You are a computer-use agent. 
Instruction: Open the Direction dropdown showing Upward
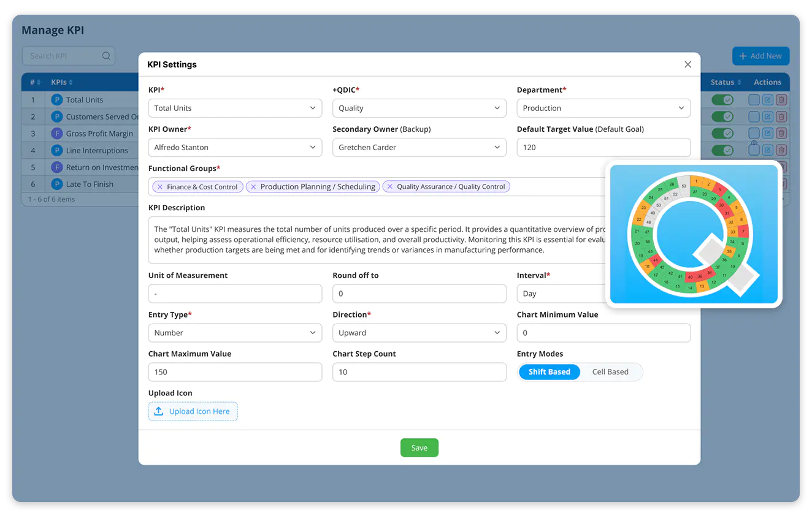[419, 333]
